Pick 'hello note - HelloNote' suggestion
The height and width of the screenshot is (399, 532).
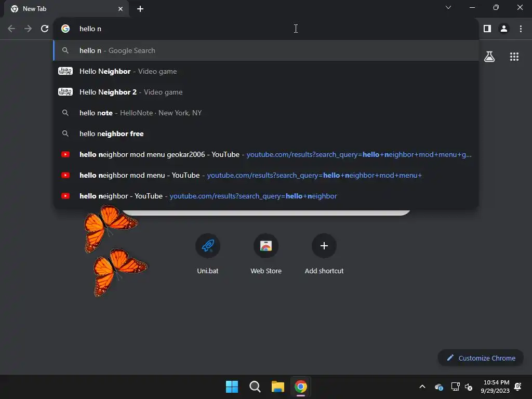point(266,113)
